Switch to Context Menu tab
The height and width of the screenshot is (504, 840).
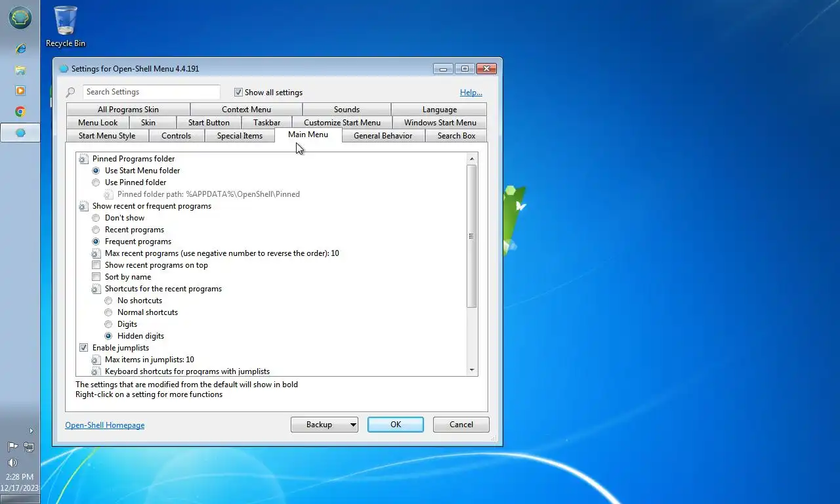(246, 110)
